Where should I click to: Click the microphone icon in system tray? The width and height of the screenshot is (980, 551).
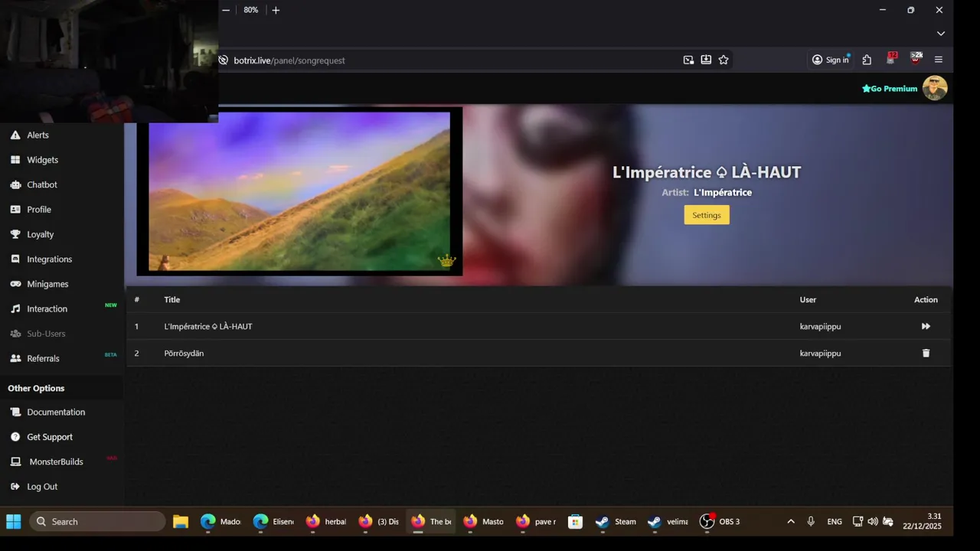pyautogui.click(x=811, y=522)
